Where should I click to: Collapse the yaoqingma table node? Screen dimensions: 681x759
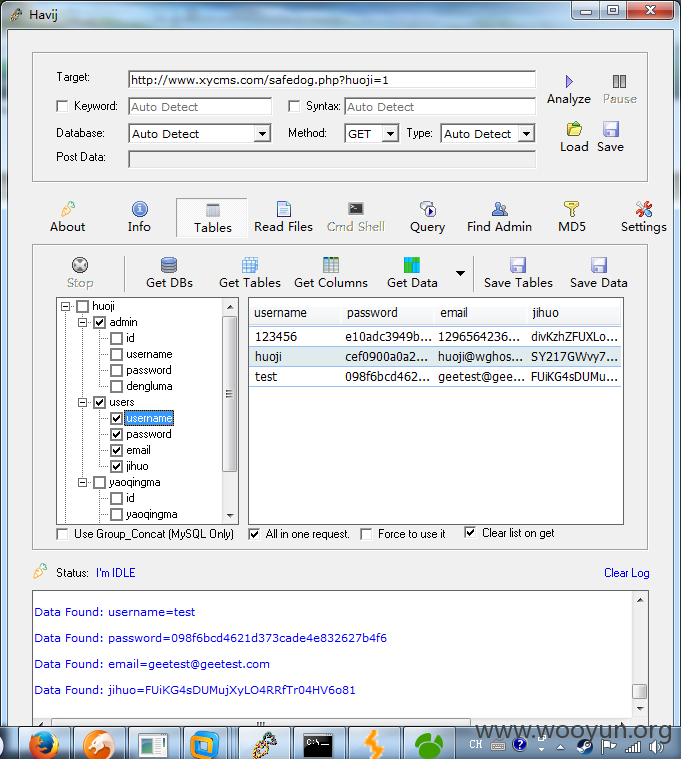(x=82, y=483)
